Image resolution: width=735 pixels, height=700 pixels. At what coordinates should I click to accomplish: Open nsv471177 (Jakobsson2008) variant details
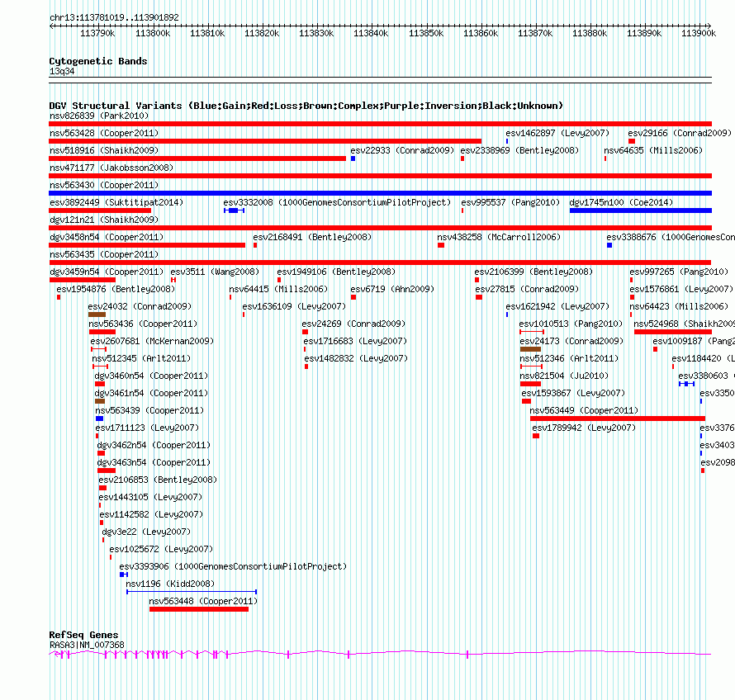tap(111, 168)
